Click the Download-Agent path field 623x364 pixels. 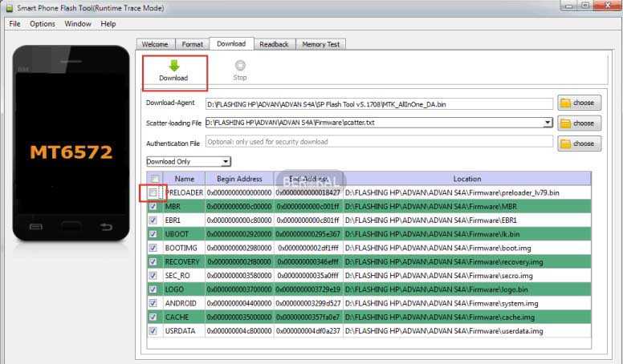coord(379,104)
